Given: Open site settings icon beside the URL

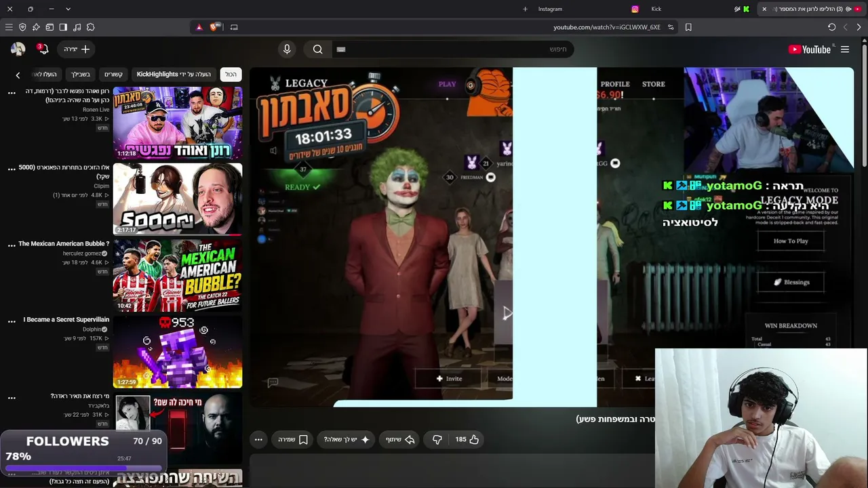Looking at the screenshot, I should [671, 27].
